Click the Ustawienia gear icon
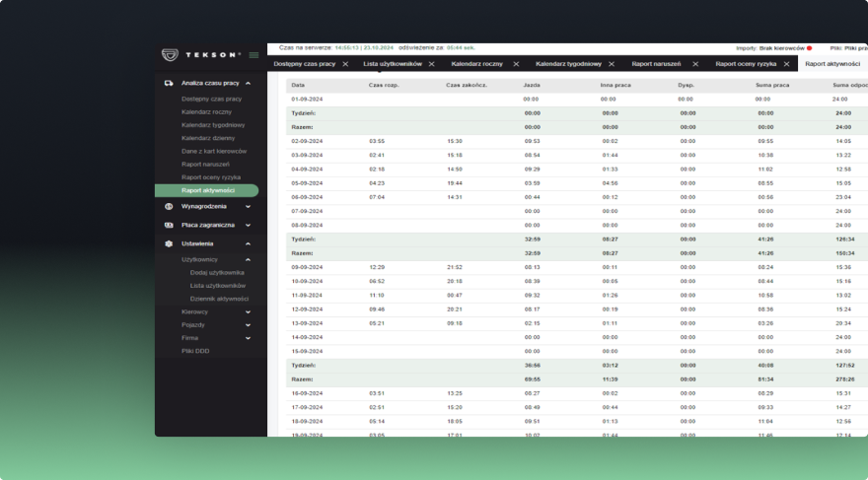Screen dimensions: 868x480 point(169,243)
